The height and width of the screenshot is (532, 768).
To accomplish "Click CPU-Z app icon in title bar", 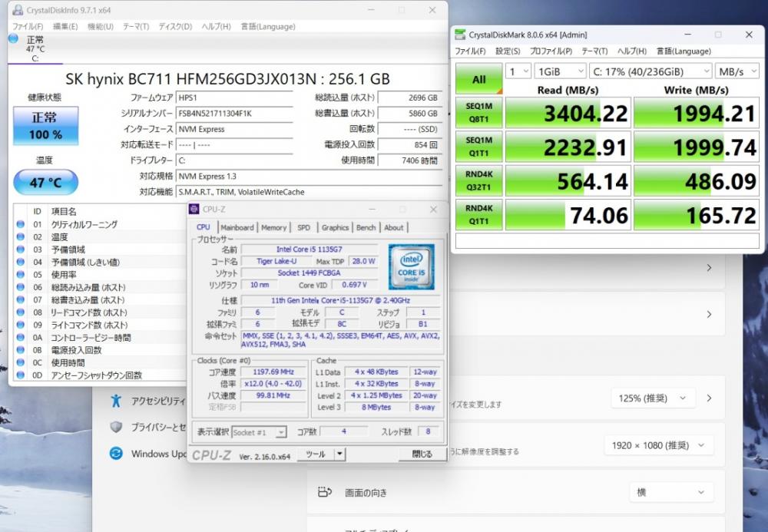I will [194, 210].
